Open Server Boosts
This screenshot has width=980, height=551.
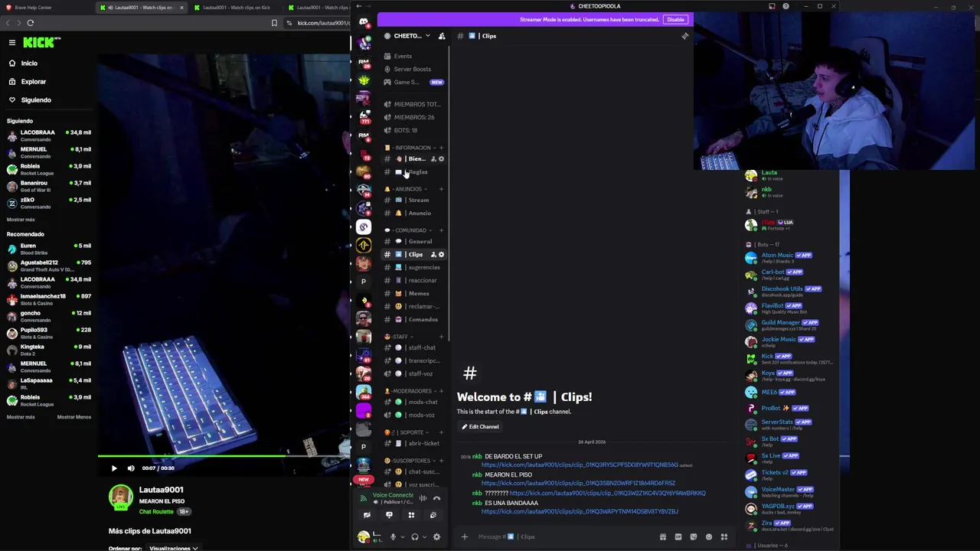coord(413,69)
